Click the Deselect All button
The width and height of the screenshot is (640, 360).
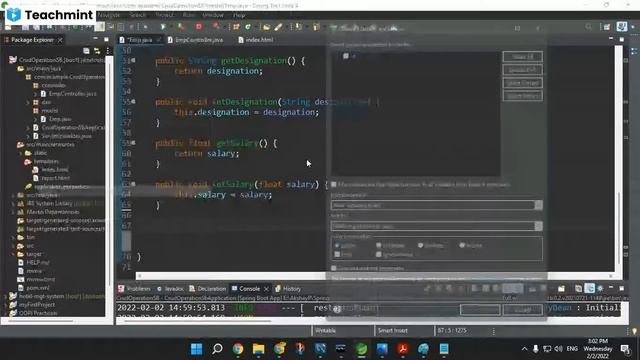523,70
